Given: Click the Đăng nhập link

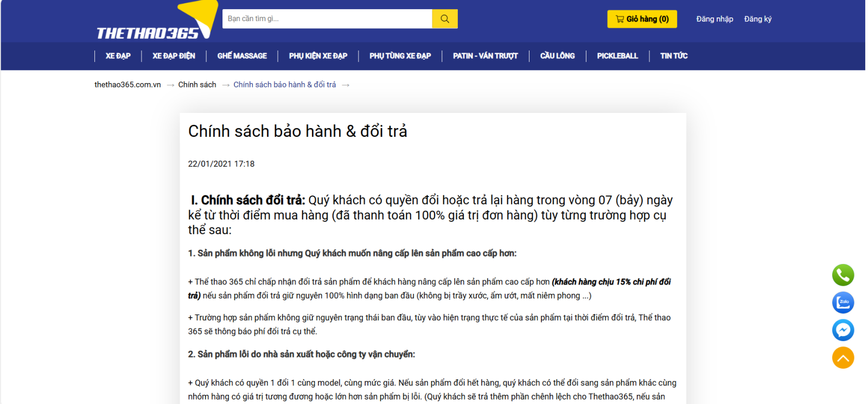Looking at the screenshot, I should 714,19.
